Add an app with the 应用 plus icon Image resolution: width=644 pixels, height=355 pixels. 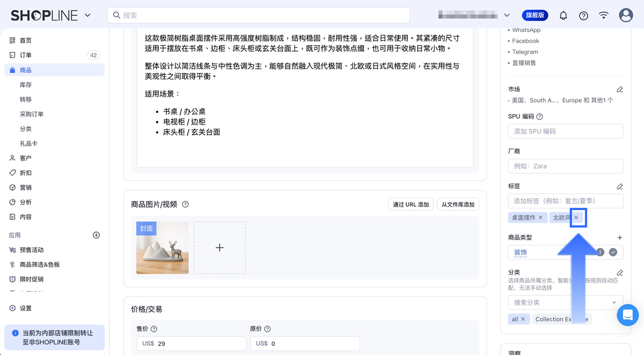pyautogui.click(x=96, y=235)
